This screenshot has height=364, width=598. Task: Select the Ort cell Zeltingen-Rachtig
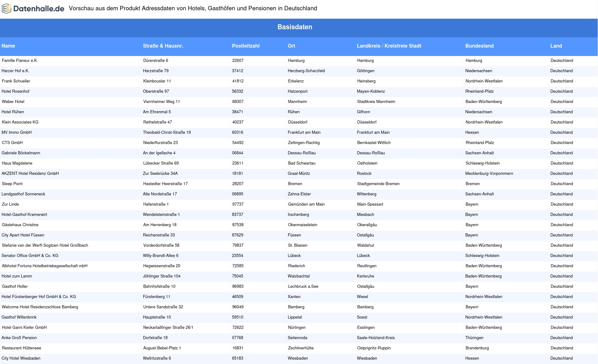pyautogui.click(x=304, y=143)
